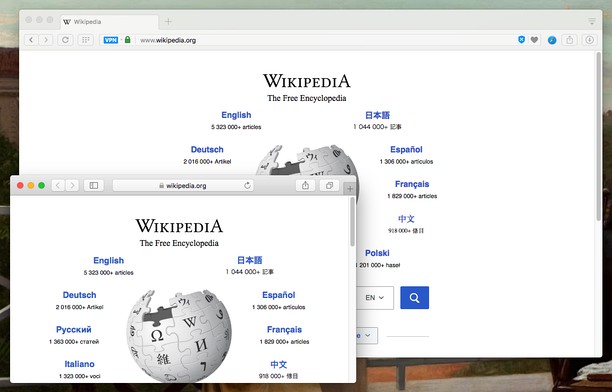Open a new tab in Opera
This screenshot has height=392, width=612.
tap(168, 22)
